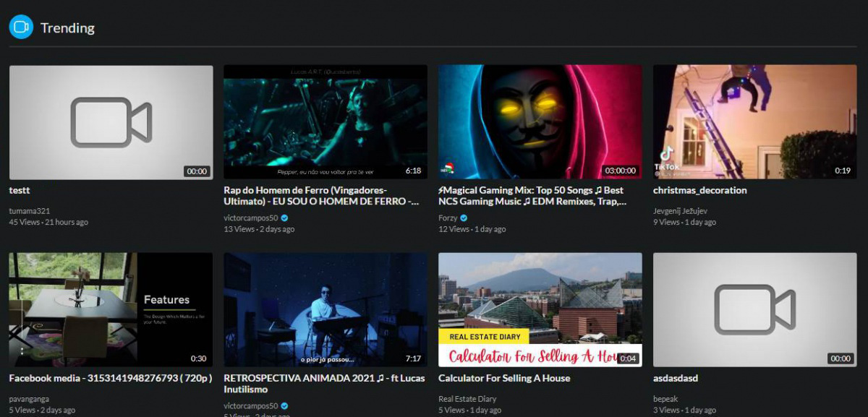Open the Rap do Homem de Ferro thumbnail
Image resolution: width=868 pixels, height=417 pixels.
point(325,122)
